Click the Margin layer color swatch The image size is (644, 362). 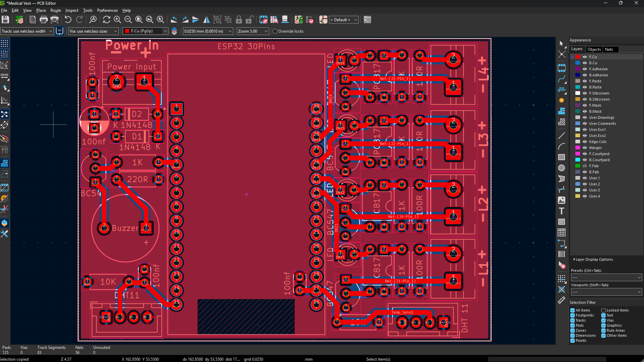pyautogui.click(x=578, y=148)
